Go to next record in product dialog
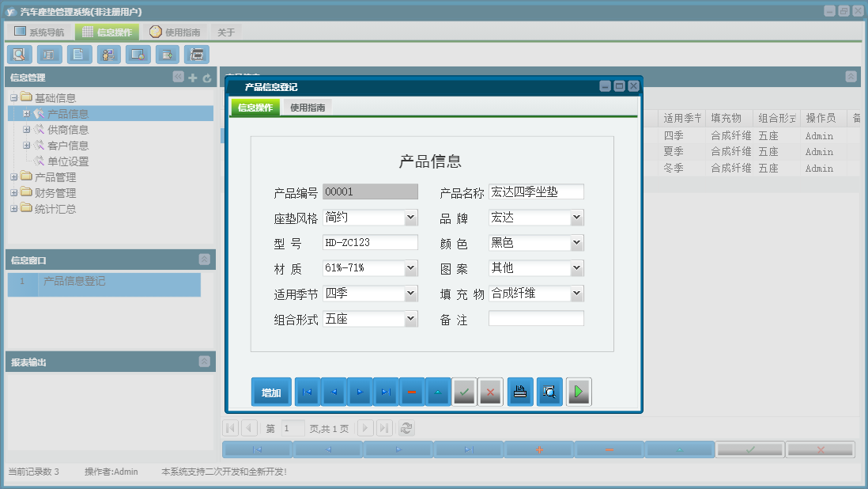868x489 pixels. coord(360,392)
